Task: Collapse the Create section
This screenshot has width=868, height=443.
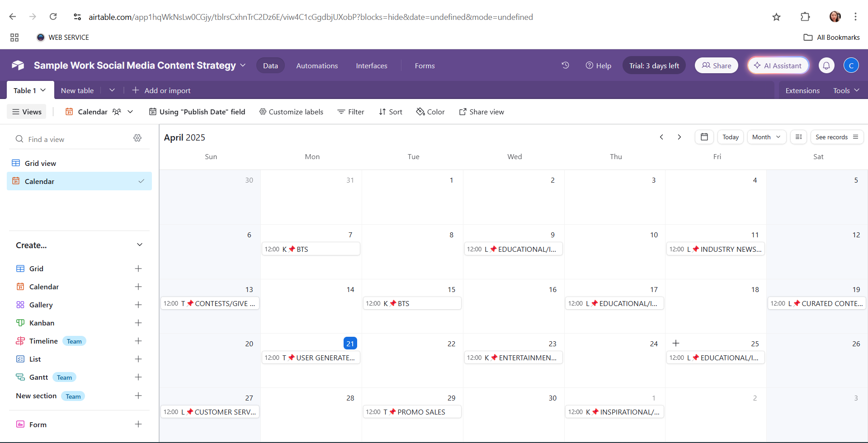Action: click(x=139, y=245)
